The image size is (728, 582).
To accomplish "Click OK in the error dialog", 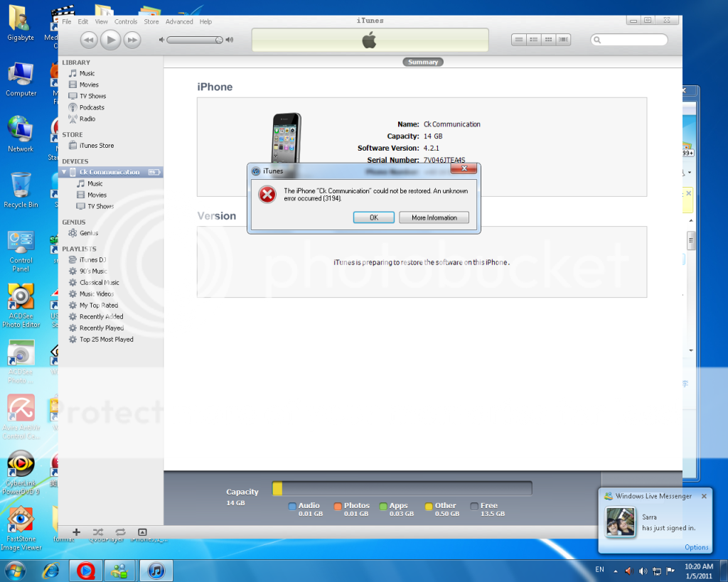I will click(x=373, y=217).
